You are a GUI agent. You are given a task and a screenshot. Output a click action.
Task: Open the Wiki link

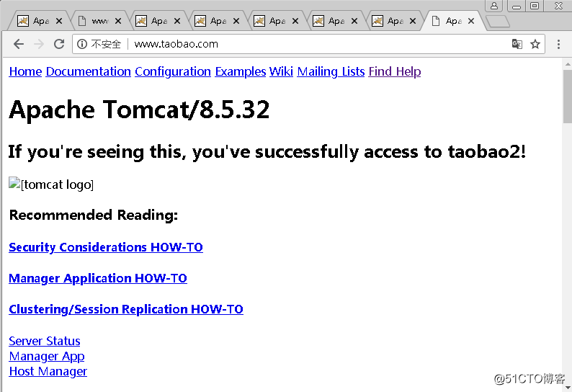pyautogui.click(x=281, y=71)
